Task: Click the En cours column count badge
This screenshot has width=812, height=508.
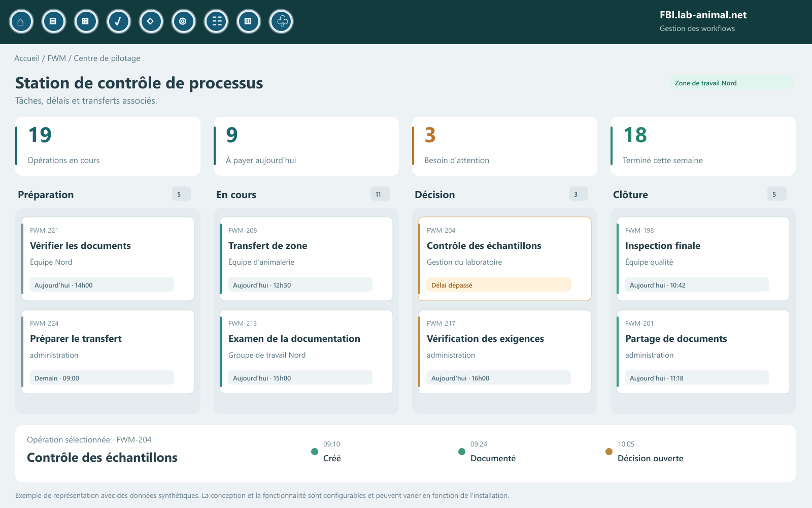Action: tap(380, 194)
